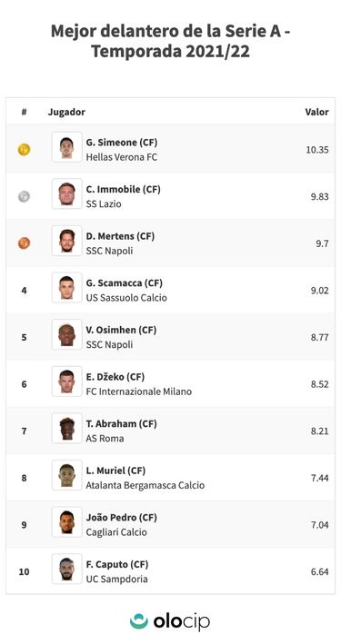This screenshot has height=644, width=341.
Task: Click L. Muriel (CF) name
Action: [x=115, y=471]
